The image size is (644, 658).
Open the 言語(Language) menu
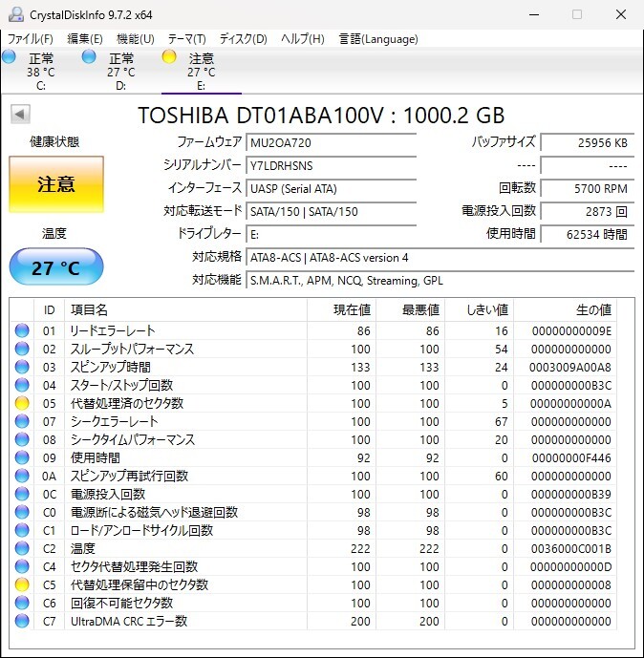click(378, 39)
